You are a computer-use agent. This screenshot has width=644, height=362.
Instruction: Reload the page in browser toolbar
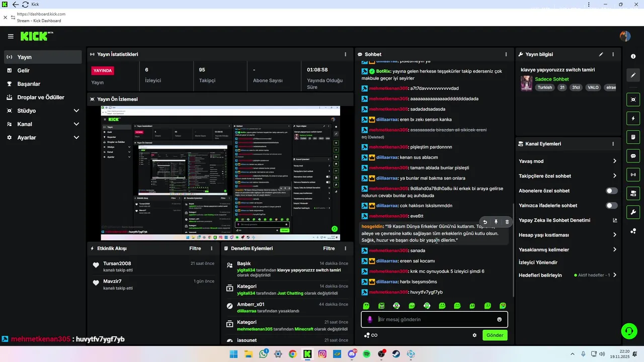pos(25,5)
